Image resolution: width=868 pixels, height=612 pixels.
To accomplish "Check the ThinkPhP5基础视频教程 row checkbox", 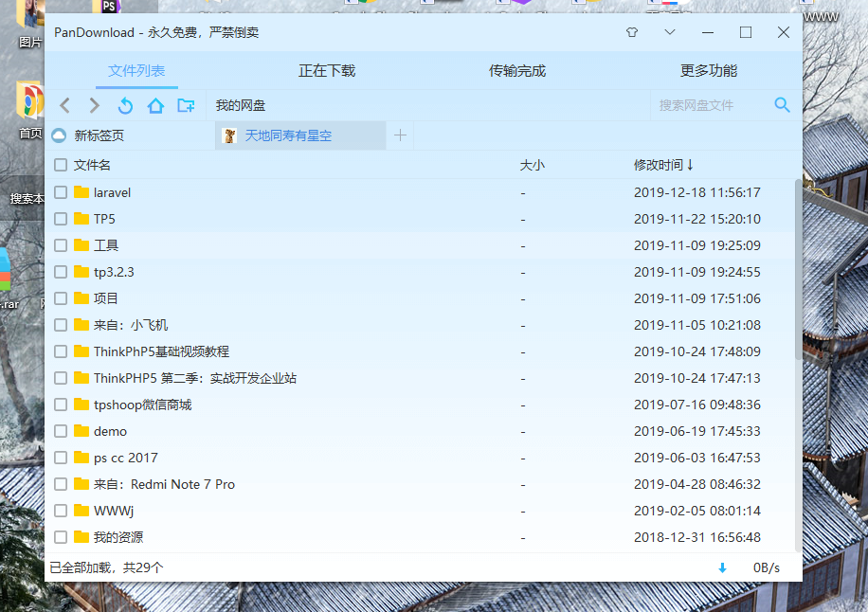I will [x=61, y=351].
